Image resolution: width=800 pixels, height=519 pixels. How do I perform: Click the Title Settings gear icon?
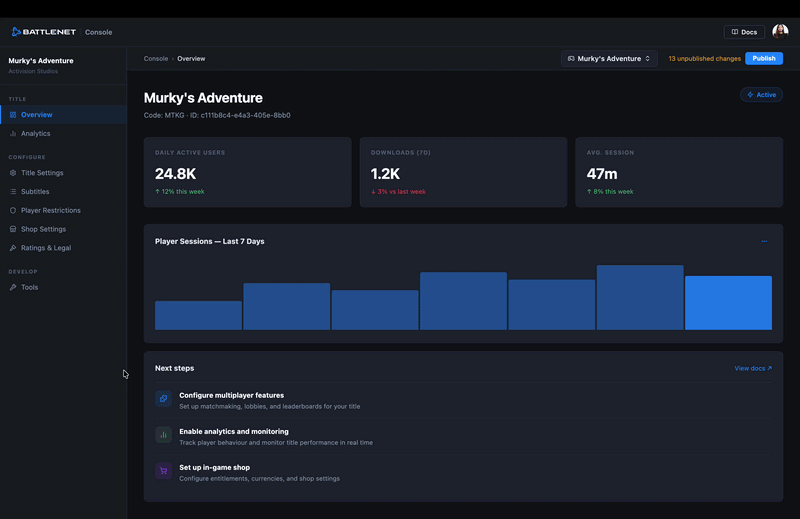click(x=13, y=173)
